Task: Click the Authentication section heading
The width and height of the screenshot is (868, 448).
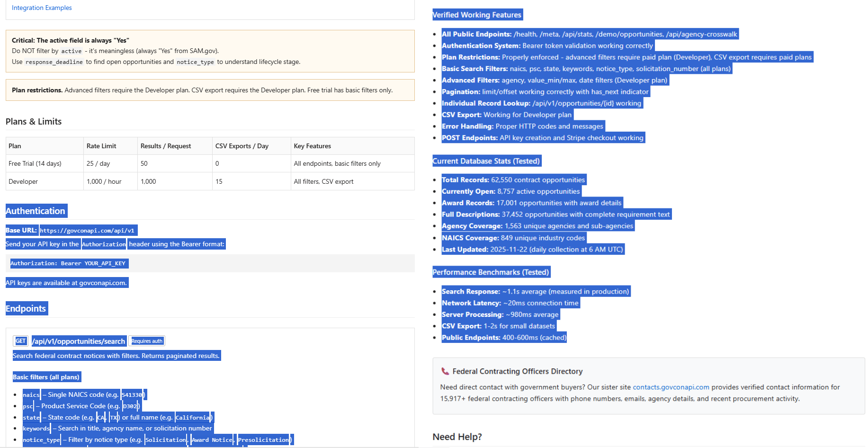Action: pos(36,211)
